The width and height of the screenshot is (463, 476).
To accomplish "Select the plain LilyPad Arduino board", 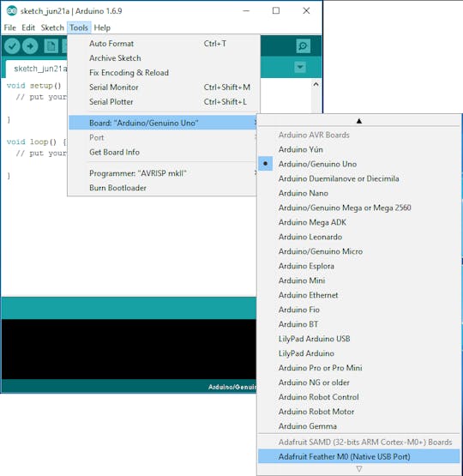I will click(x=359, y=353).
